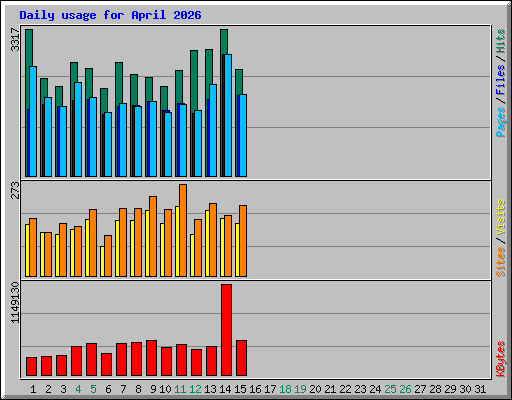Screen dimensions: 512x400
Task: Click the title 'Daily usage for April 2026'
Action: (110, 15)
